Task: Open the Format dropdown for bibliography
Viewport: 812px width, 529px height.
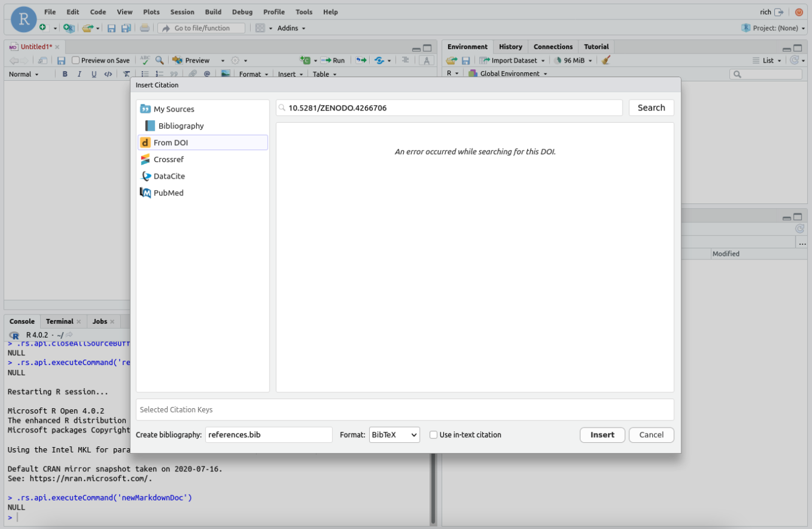Action: coord(394,435)
